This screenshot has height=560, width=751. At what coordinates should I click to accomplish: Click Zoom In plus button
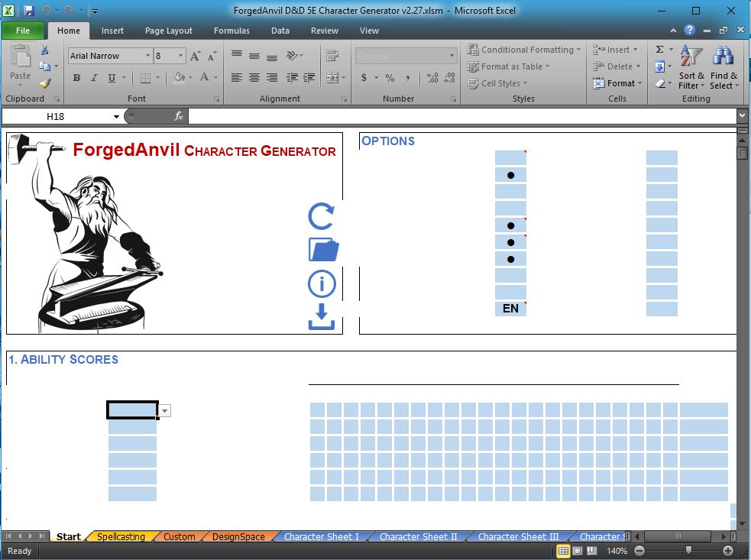[728, 551]
